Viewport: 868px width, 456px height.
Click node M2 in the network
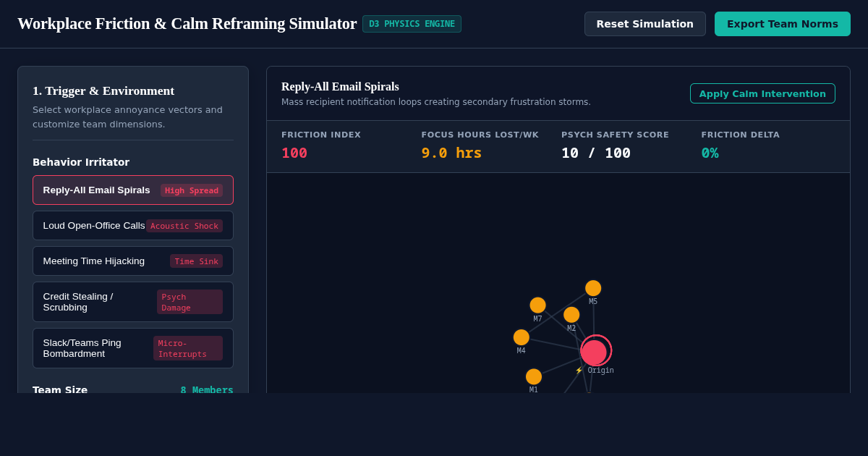571,315
